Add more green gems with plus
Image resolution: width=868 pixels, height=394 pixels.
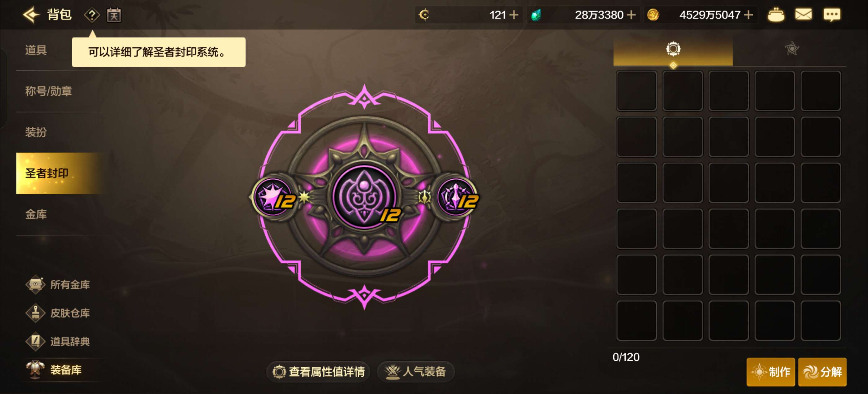[x=631, y=15]
